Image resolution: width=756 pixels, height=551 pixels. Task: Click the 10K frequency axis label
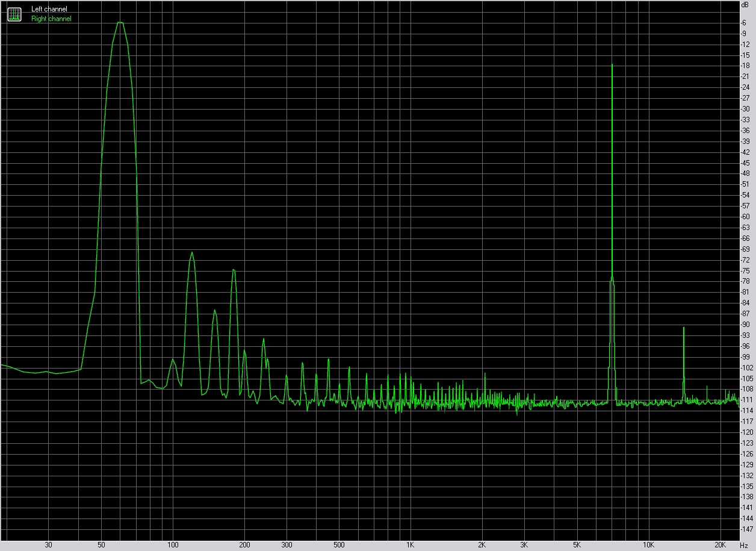coord(648,545)
